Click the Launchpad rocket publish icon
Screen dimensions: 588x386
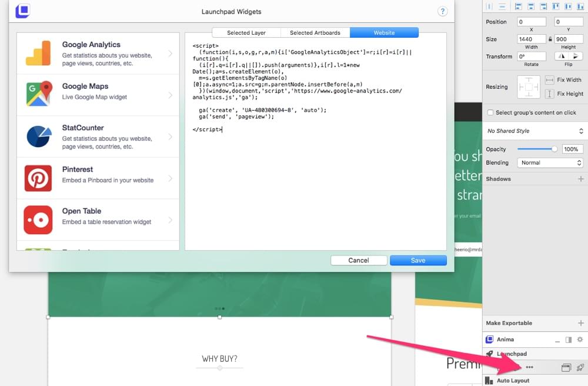[x=580, y=368]
